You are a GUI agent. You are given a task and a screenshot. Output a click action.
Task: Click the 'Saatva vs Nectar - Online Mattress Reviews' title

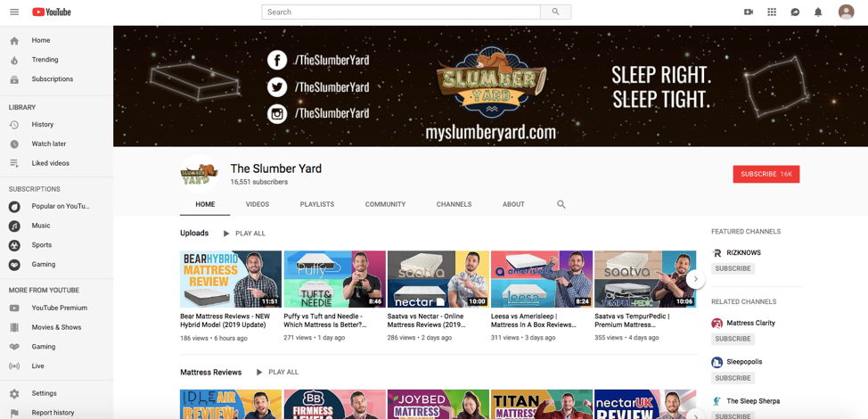[426, 320]
